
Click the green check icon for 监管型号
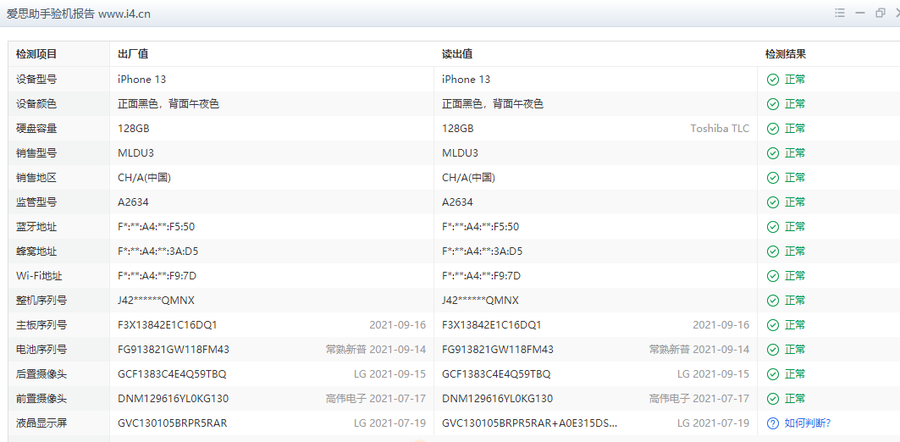click(773, 202)
